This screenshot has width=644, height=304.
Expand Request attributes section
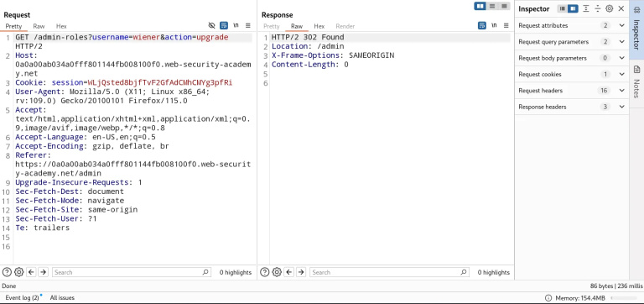(x=572, y=25)
